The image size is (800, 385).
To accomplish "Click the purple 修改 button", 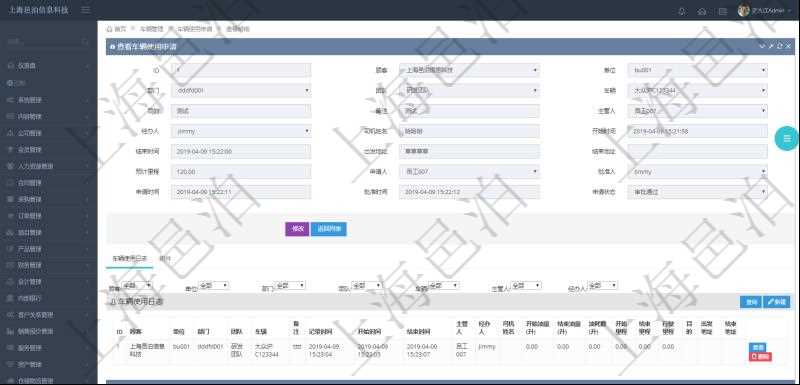I will (x=297, y=229).
